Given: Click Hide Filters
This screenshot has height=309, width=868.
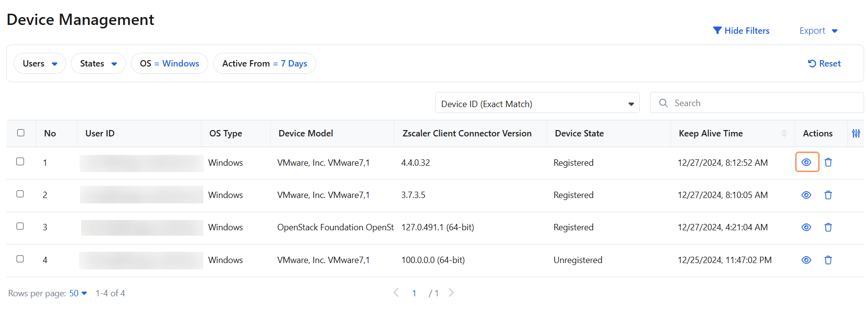Looking at the screenshot, I should point(741,31).
